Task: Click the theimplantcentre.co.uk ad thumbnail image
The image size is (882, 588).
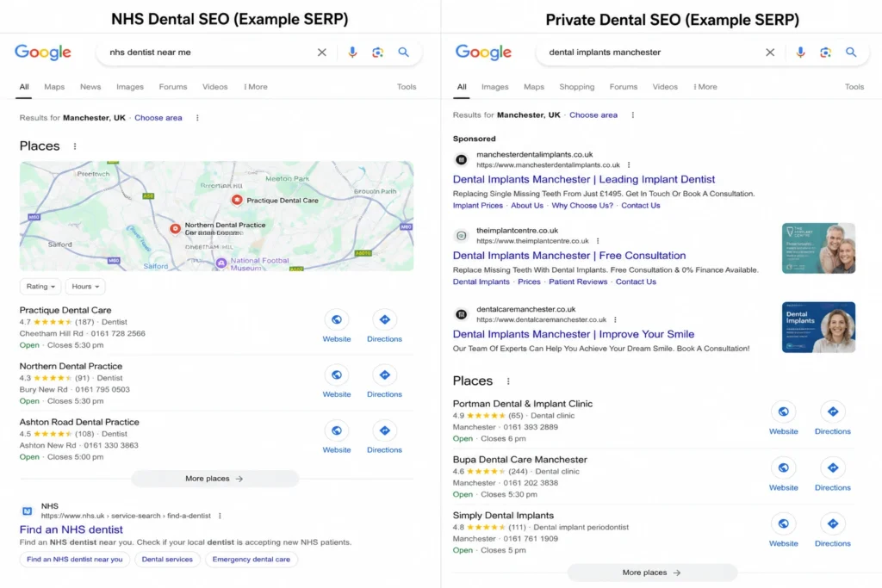Action: click(818, 249)
